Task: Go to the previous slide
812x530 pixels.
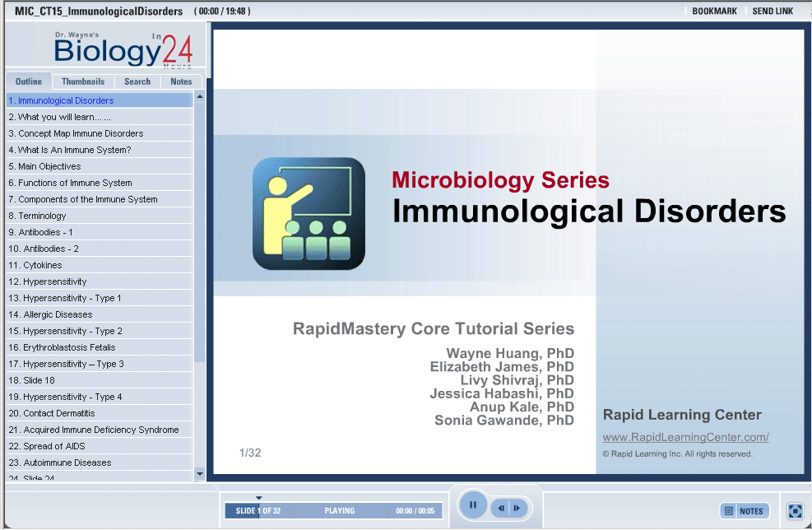Action: pyautogui.click(x=500, y=509)
